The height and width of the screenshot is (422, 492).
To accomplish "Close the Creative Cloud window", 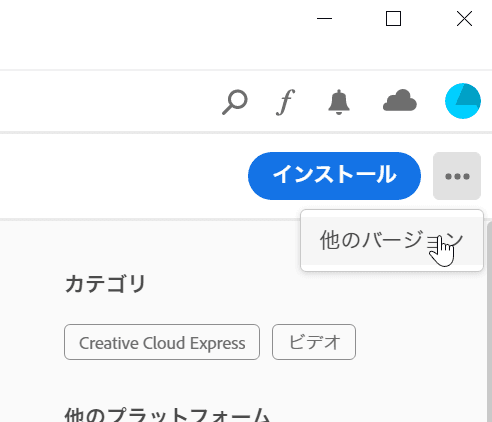I will point(464,18).
